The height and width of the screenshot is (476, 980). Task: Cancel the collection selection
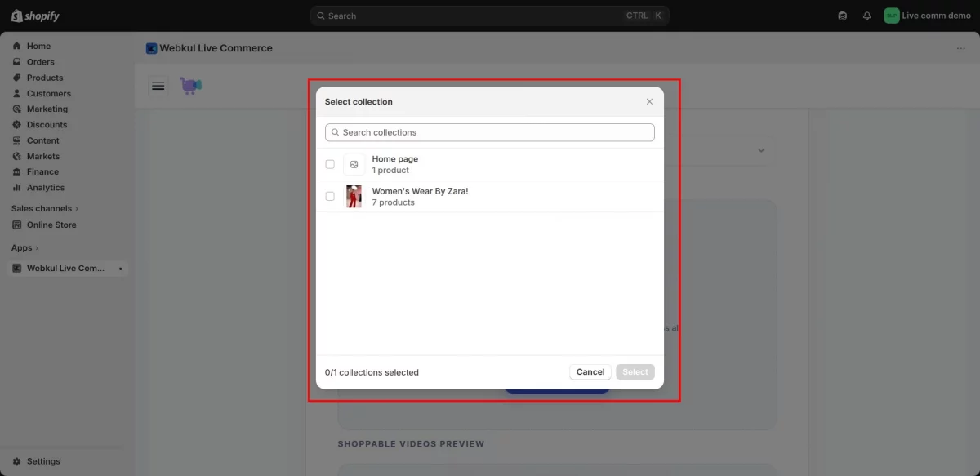(x=590, y=371)
